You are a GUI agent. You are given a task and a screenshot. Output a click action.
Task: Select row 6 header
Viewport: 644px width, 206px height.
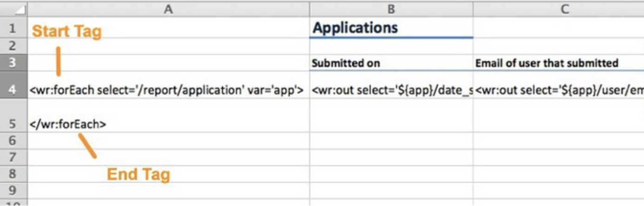tap(13, 140)
